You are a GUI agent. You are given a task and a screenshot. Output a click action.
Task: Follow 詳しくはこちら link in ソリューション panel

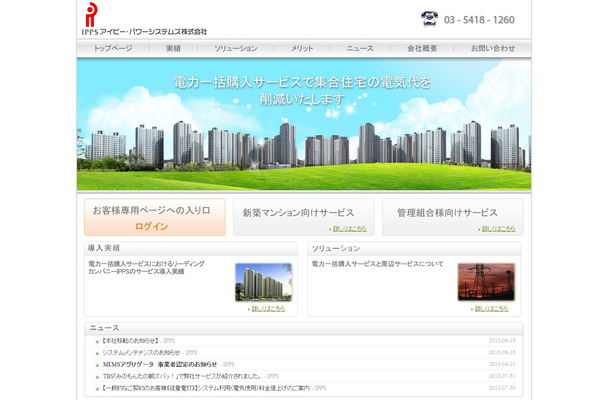point(491,309)
